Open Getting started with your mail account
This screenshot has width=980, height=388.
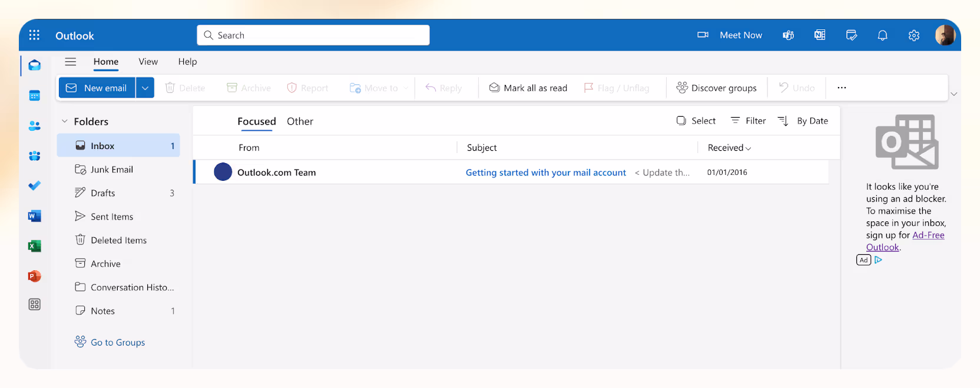pyautogui.click(x=546, y=173)
